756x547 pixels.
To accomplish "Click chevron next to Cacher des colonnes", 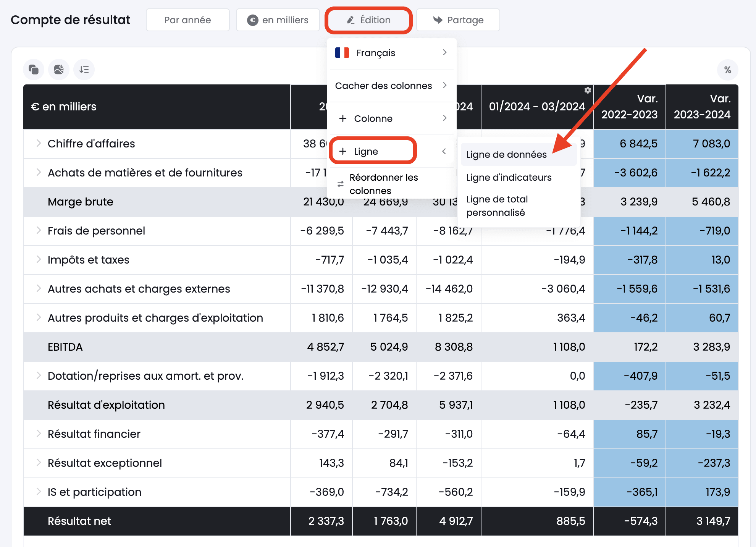I will click(444, 85).
